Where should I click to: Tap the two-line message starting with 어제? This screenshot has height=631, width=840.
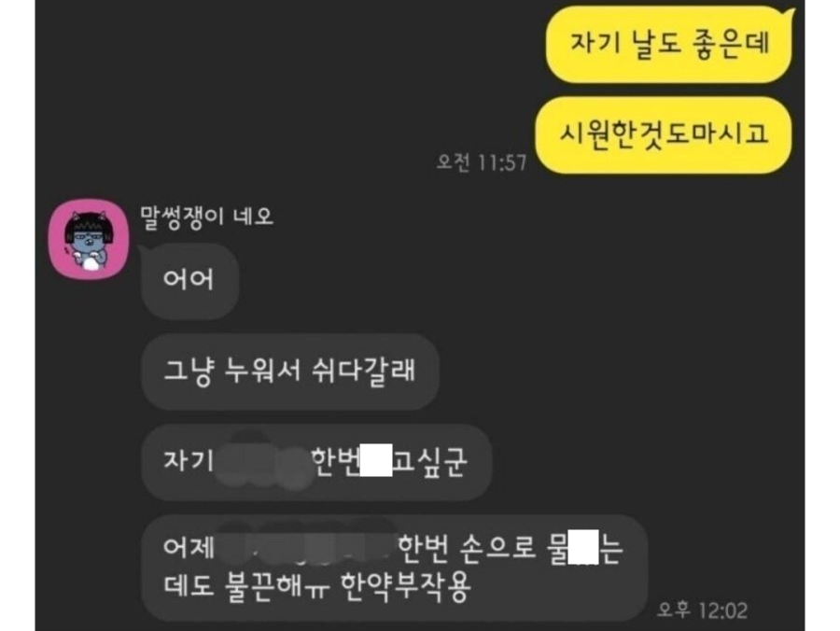pyautogui.click(x=395, y=568)
